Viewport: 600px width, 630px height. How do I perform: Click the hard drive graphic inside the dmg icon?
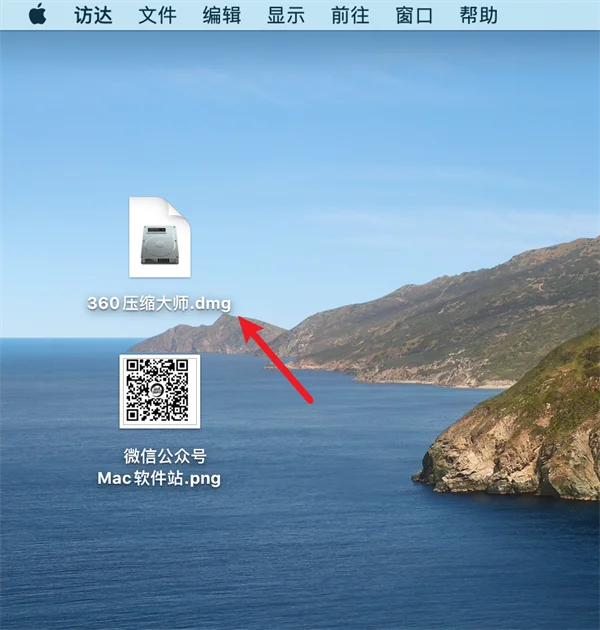(160, 245)
